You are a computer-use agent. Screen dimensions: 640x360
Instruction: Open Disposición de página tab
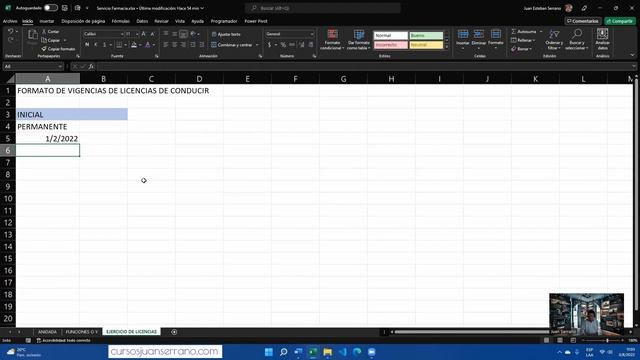coord(83,21)
